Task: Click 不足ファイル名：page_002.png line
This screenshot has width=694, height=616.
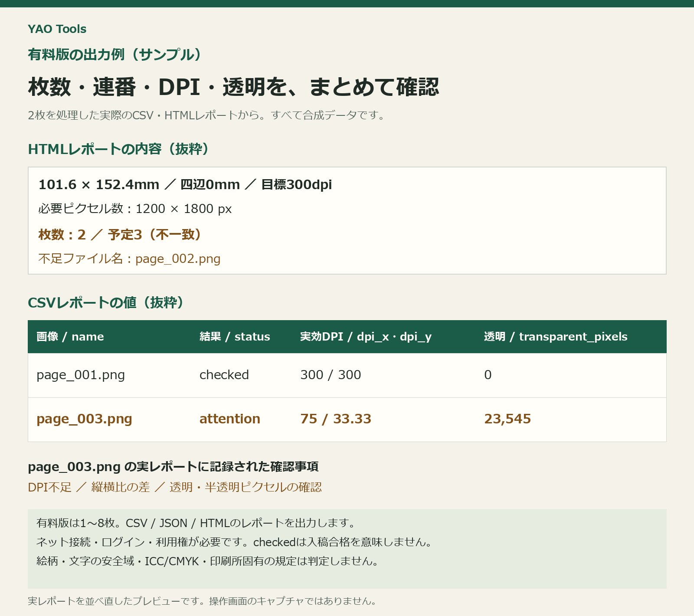Action: click(x=129, y=259)
